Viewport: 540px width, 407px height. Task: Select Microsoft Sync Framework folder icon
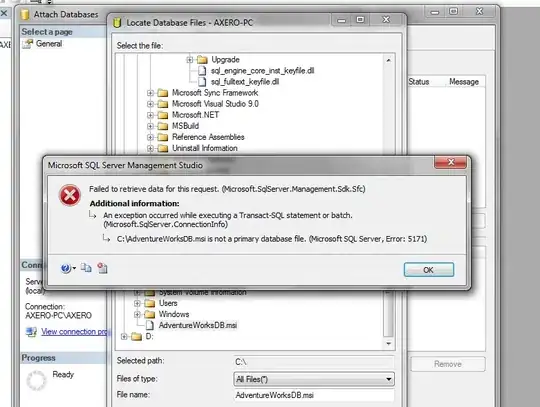(163, 93)
